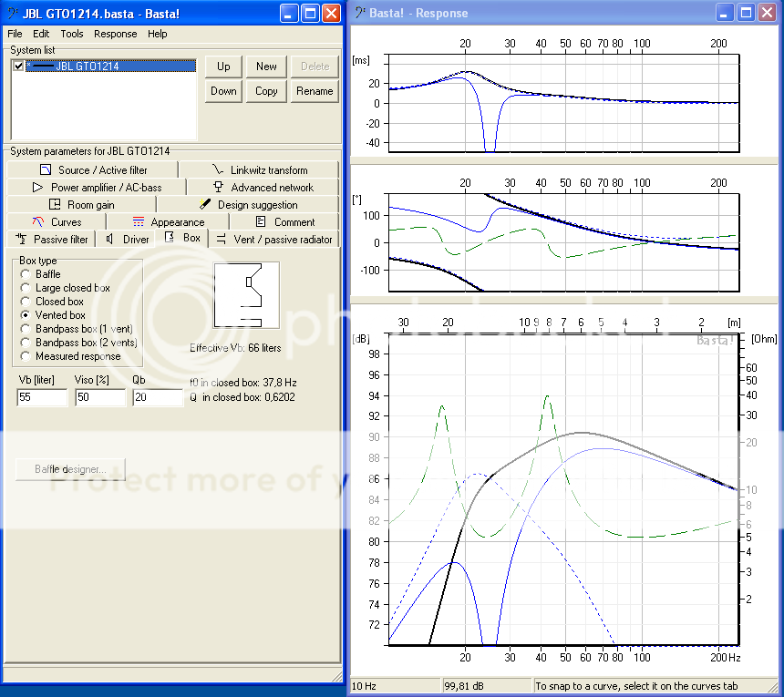Image resolution: width=784 pixels, height=697 pixels.
Task: Open the Tools menu
Action: (x=71, y=34)
